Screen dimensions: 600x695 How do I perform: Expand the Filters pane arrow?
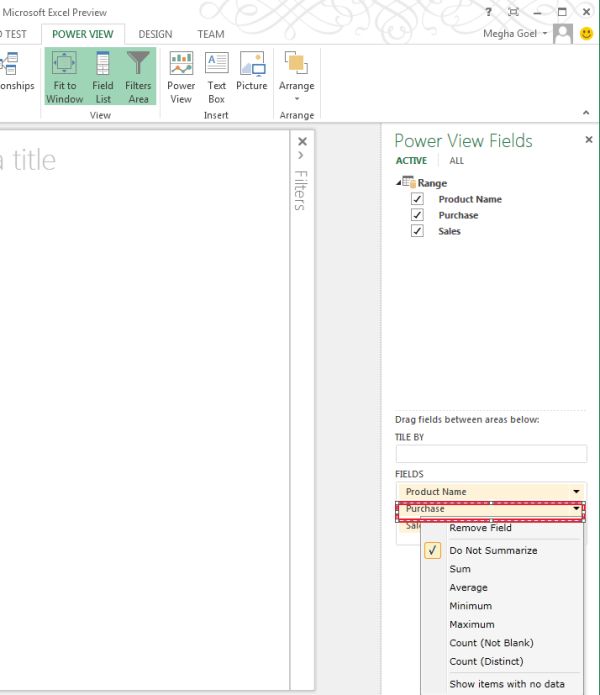301,155
